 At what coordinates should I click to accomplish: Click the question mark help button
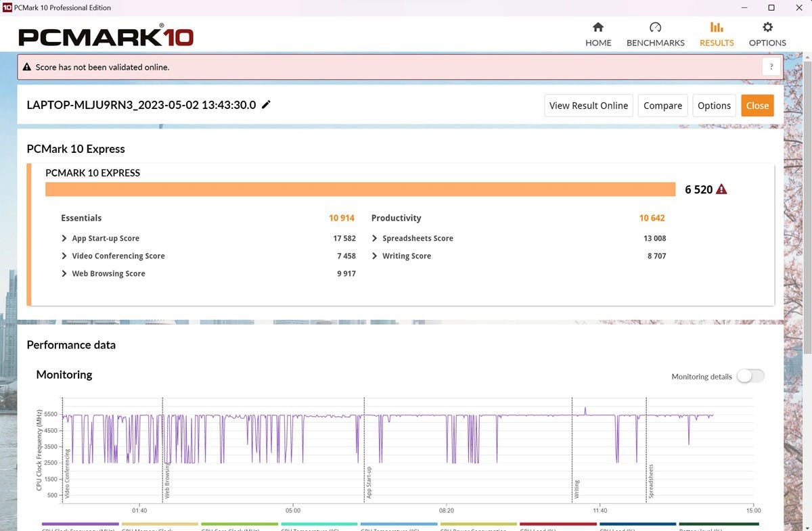coord(771,67)
